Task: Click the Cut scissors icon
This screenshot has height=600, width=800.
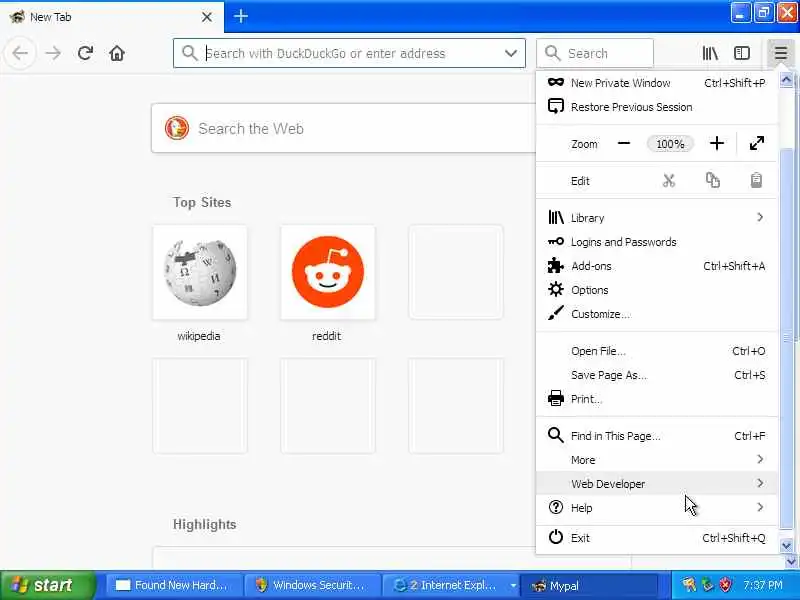Action: click(x=668, y=181)
